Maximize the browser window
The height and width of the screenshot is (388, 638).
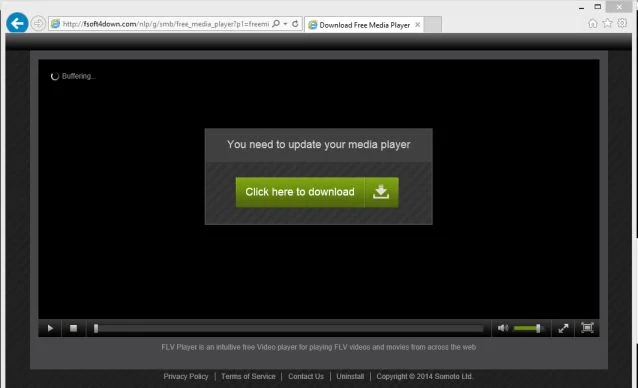[598, 7]
